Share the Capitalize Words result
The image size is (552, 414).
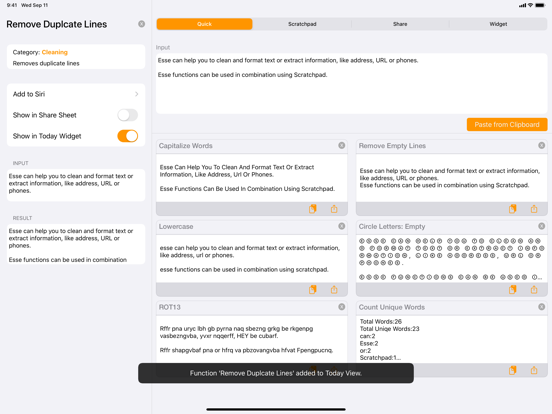[334, 209]
